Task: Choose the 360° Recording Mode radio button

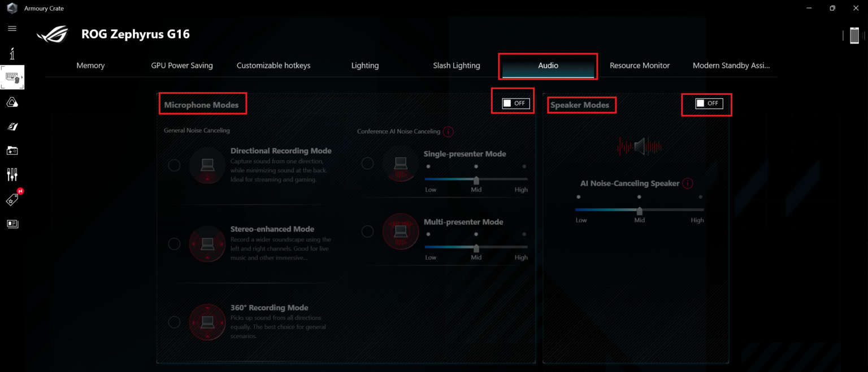Action: coord(174,322)
